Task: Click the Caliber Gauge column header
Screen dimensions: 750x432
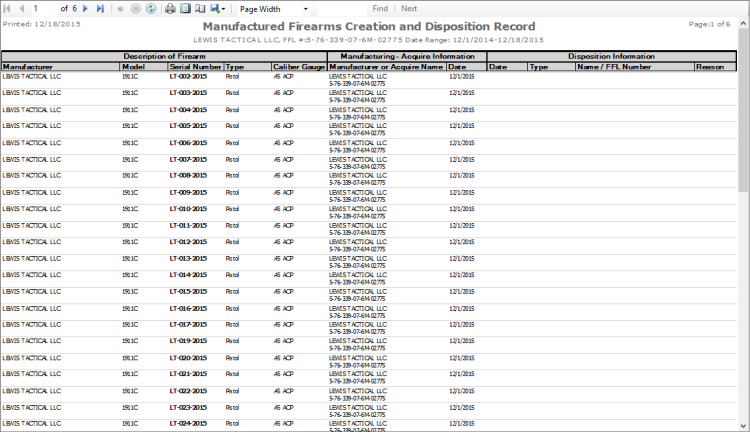Action: pos(299,67)
